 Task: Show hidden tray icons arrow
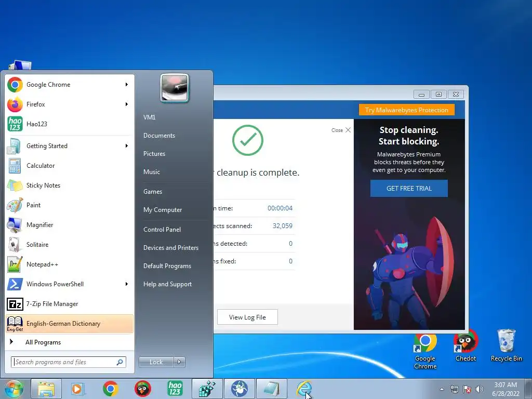coord(442,389)
